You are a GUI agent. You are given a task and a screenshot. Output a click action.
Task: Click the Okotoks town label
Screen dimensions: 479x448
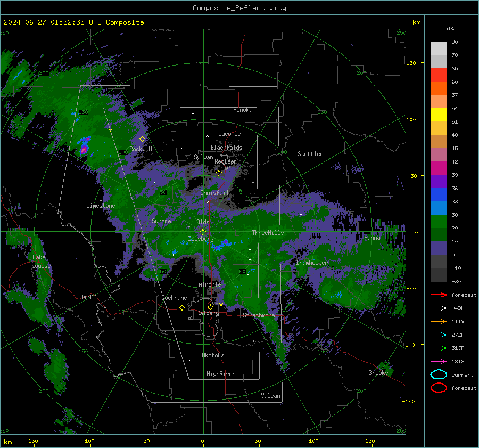213,355
